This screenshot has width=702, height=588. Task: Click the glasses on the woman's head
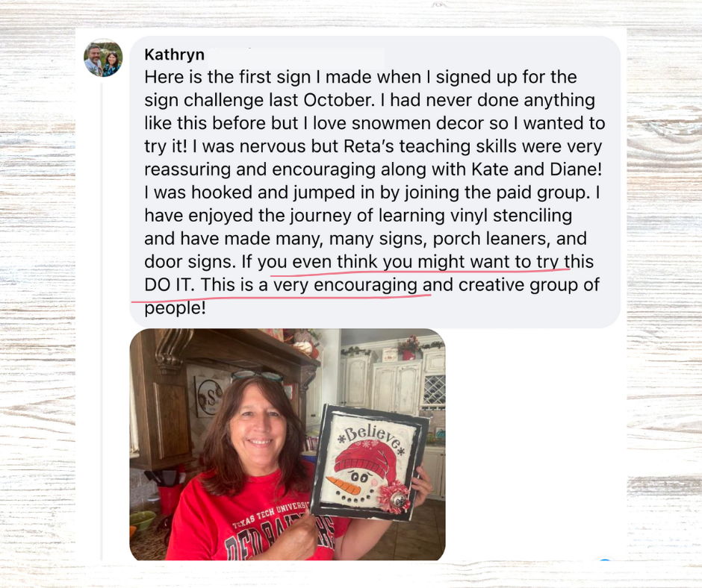(257, 376)
